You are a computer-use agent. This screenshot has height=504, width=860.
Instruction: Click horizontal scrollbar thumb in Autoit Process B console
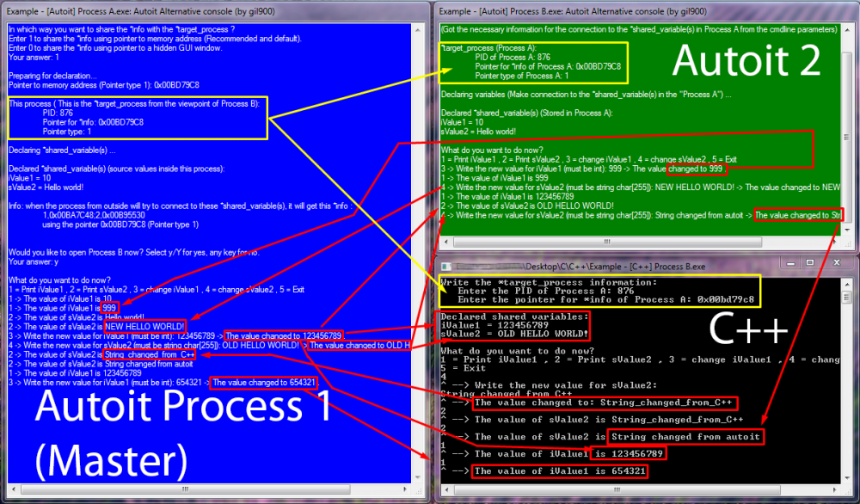click(607, 242)
